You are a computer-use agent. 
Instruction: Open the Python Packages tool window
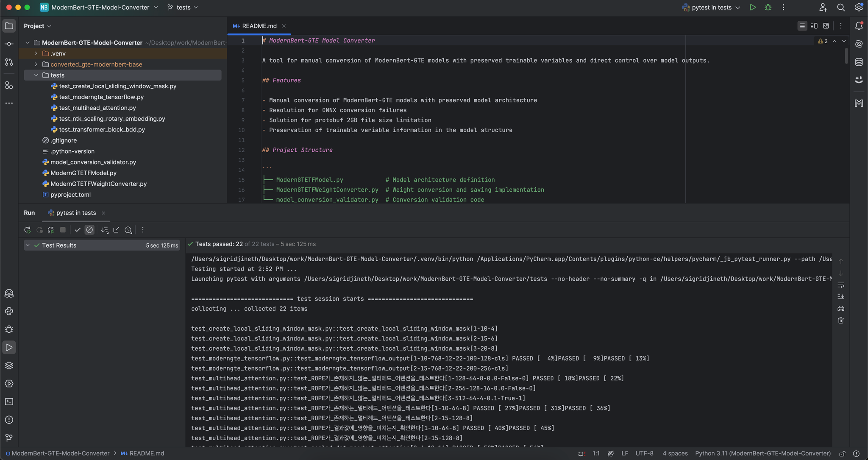coord(9,365)
